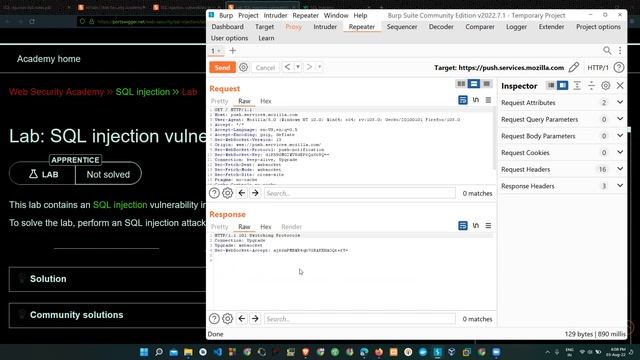Open history dropdown beside forward arrow

pyautogui.click(x=320, y=67)
